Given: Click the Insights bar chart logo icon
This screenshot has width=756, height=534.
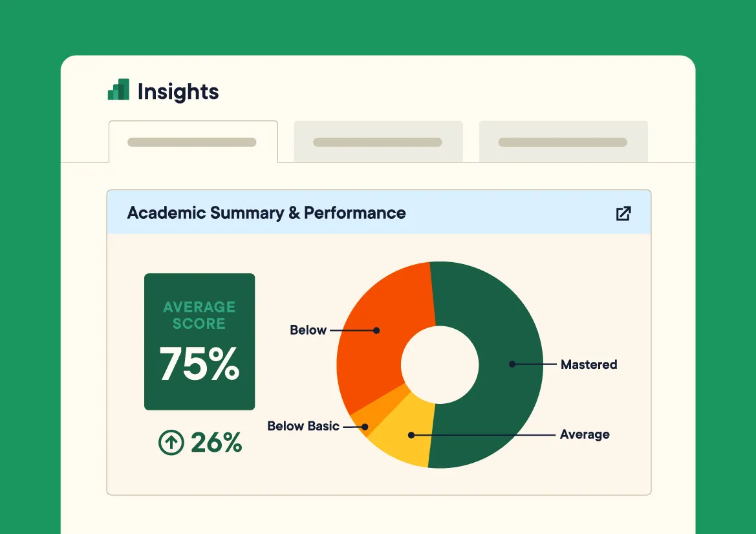Looking at the screenshot, I should 118,91.
